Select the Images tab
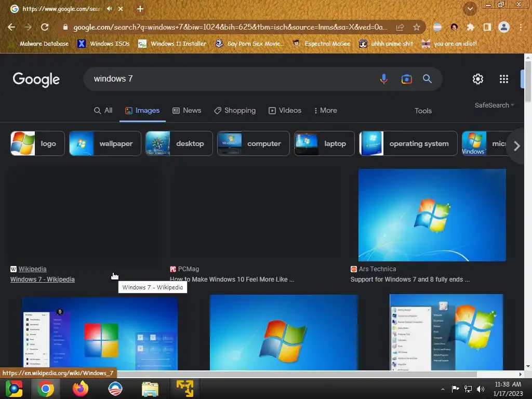The height and width of the screenshot is (399, 532). (x=142, y=111)
